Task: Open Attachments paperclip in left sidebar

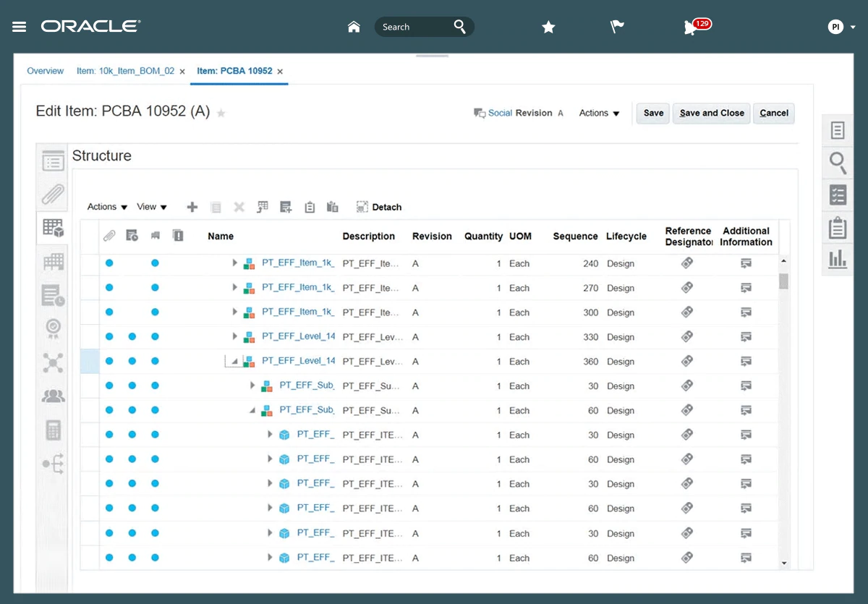Action: 53,194
